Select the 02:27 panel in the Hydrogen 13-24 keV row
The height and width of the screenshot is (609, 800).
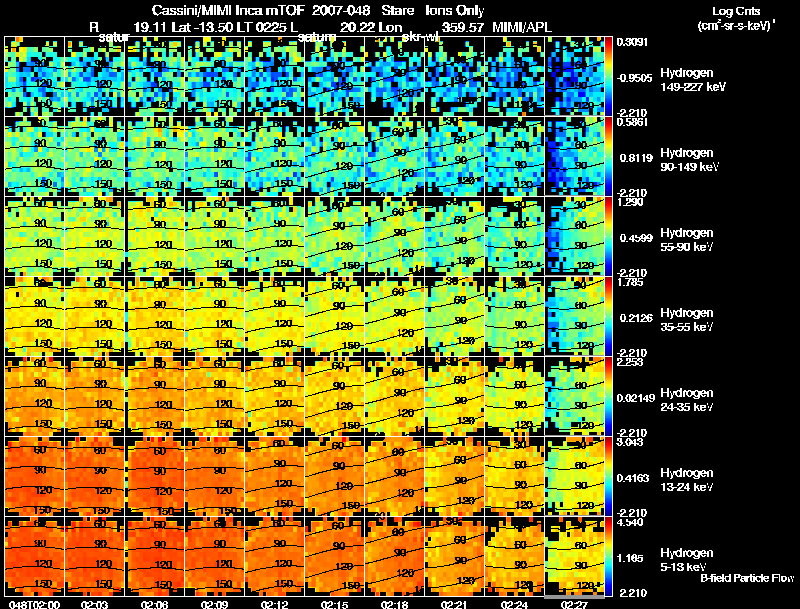(575, 476)
